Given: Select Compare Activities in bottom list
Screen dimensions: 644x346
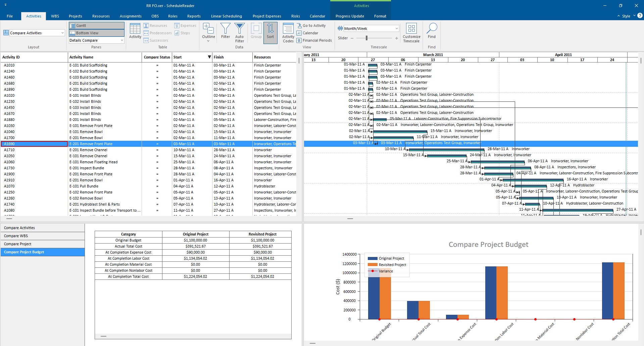Looking at the screenshot, I should [43, 228].
